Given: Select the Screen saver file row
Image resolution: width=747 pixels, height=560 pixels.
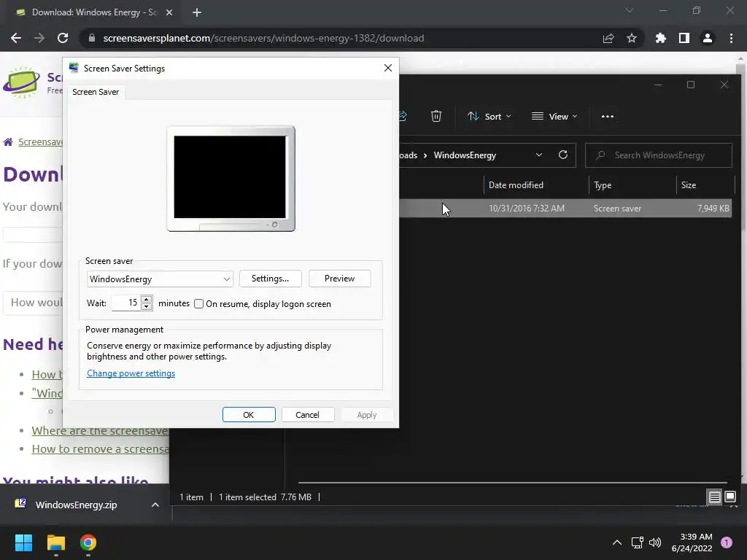Looking at the screenshot, I should click(565, 208).
